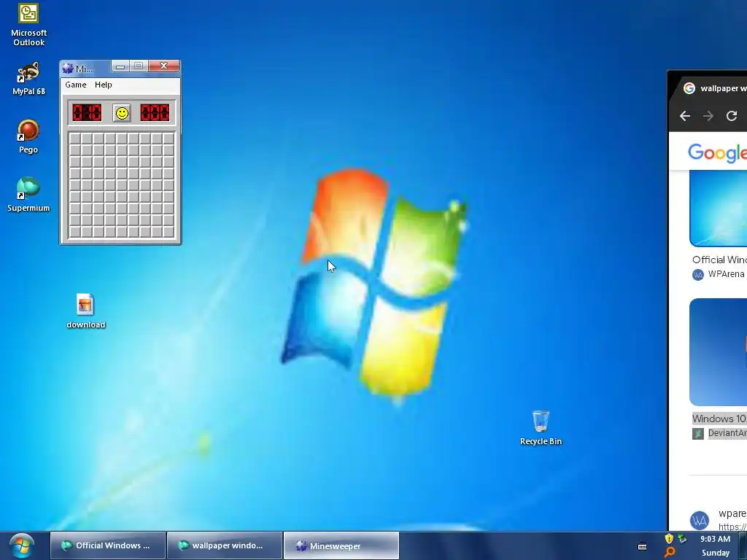Click the Minesweeper mine counter display
The image size is (747, 560).
point(87,113)
